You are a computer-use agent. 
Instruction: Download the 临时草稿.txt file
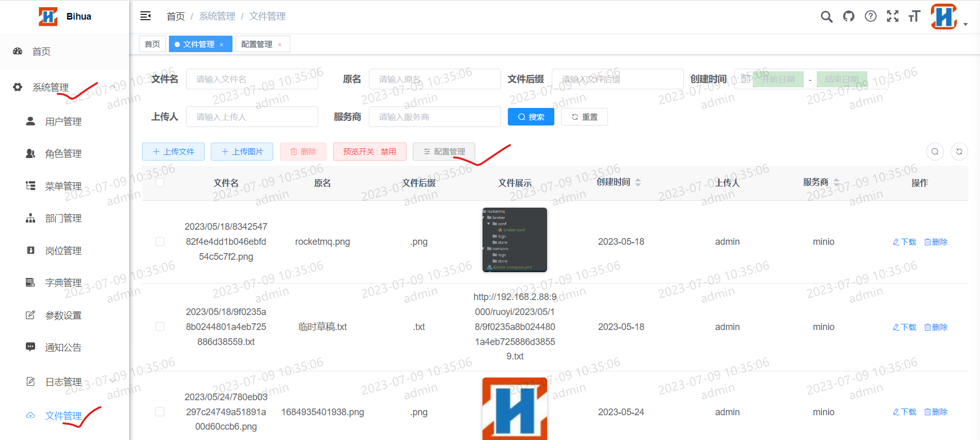pos(904,327)
